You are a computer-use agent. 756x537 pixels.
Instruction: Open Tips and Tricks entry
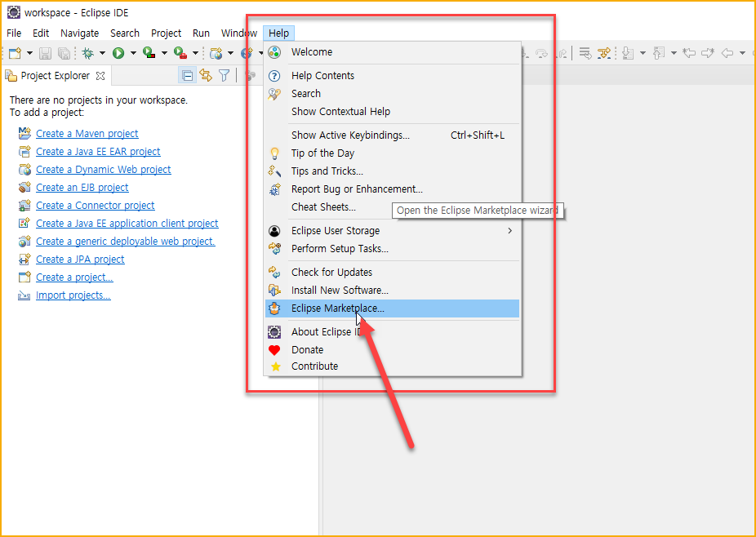point(393,171)
